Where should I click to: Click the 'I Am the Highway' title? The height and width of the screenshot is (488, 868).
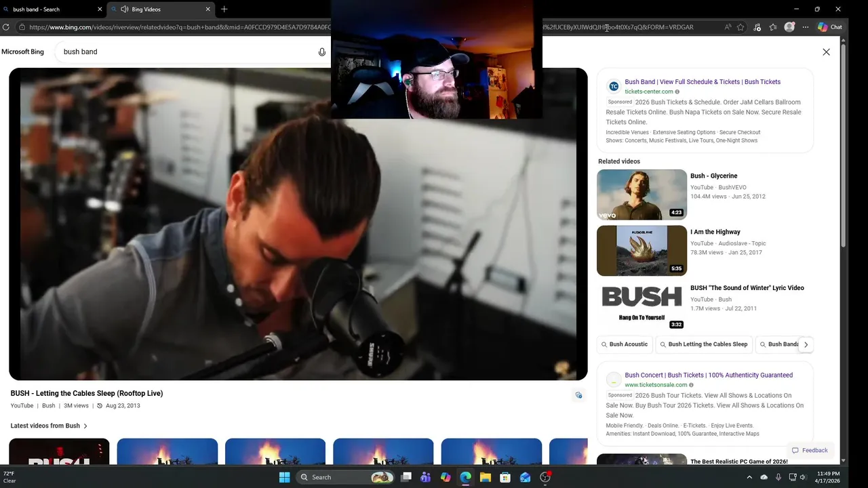coord(715,232)
